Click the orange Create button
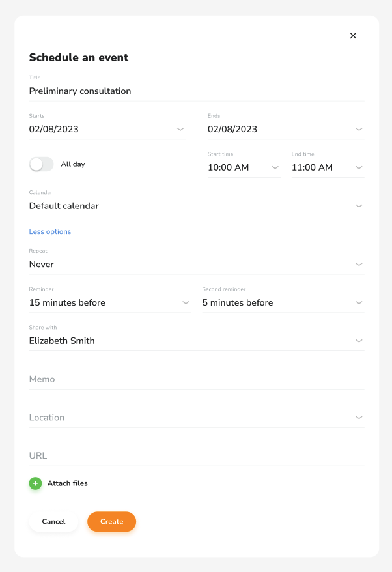The image size is (392, 572). point(111,522)
